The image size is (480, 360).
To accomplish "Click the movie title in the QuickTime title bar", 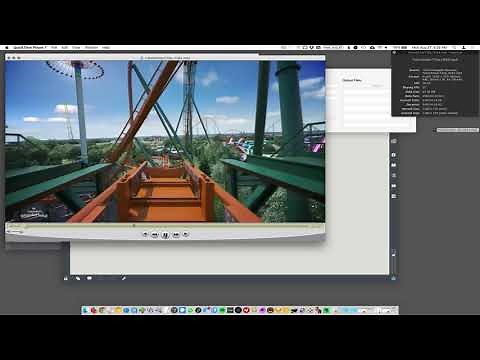I will tap(168, 58).
